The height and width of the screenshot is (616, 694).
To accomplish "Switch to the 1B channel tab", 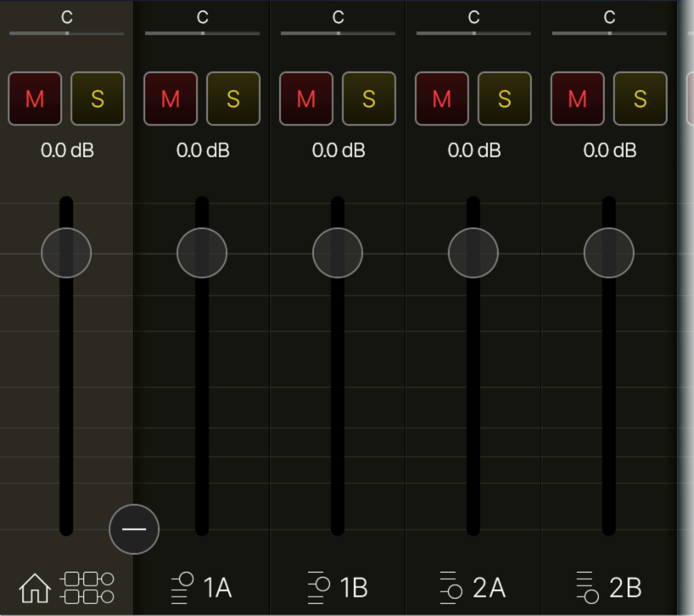I will click(337, 586).
